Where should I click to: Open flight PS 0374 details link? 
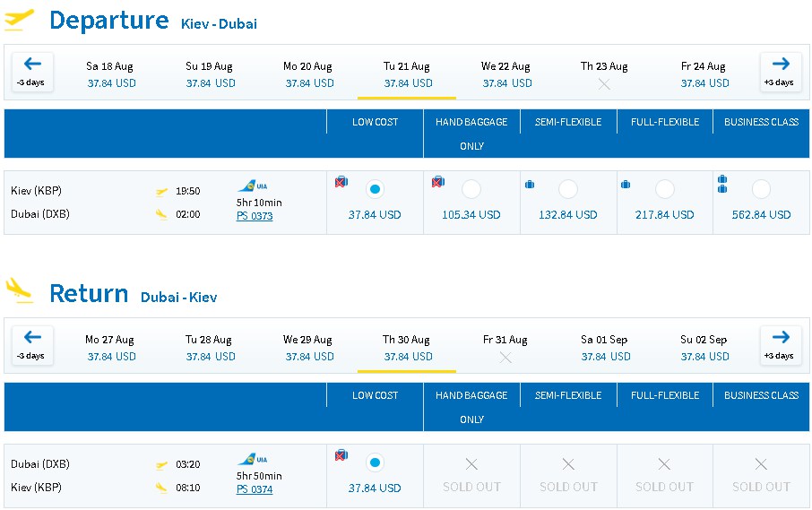click(255, 489)
